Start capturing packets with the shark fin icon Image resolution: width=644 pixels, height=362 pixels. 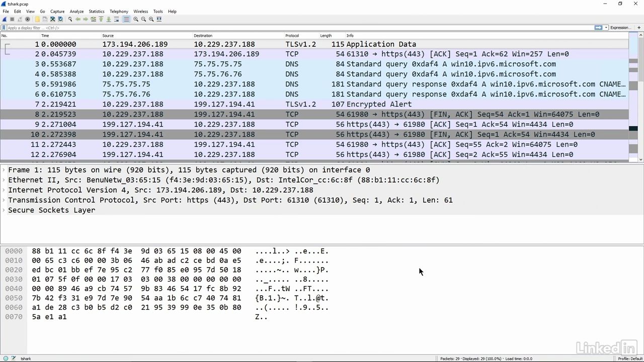5,19
